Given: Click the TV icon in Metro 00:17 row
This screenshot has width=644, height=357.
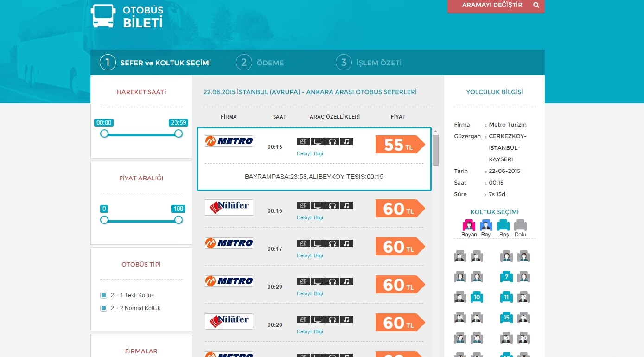Looking at the screenshot, I should tap(318, 243).
